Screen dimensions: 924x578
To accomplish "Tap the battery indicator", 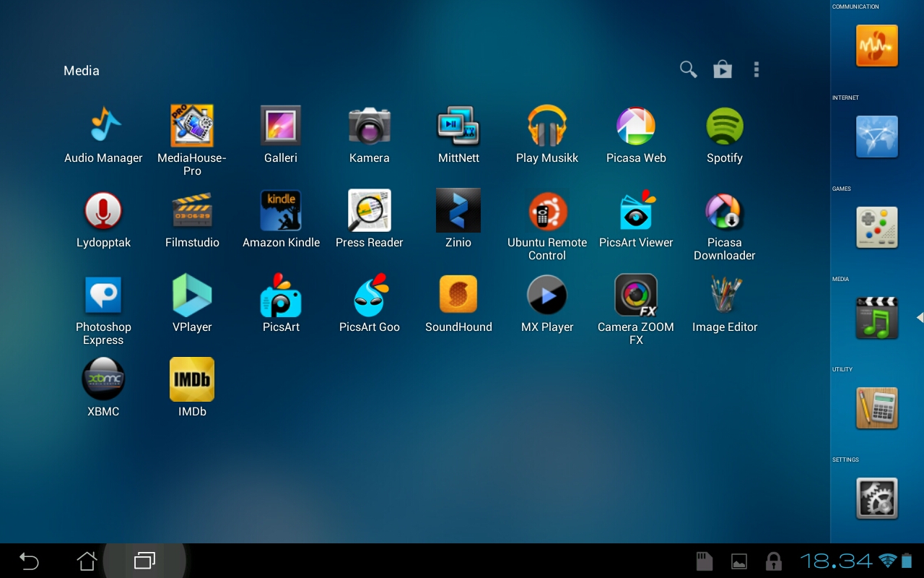I will (x=907, y=561).
